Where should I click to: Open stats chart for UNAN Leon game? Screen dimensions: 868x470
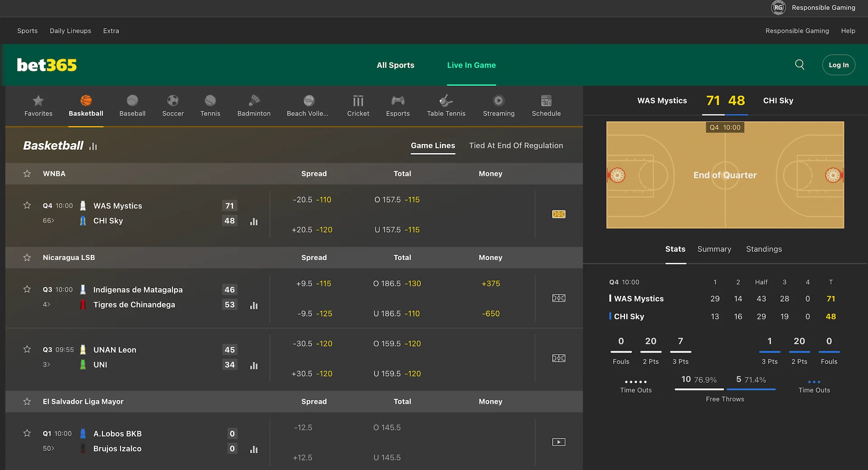(254, 366)
